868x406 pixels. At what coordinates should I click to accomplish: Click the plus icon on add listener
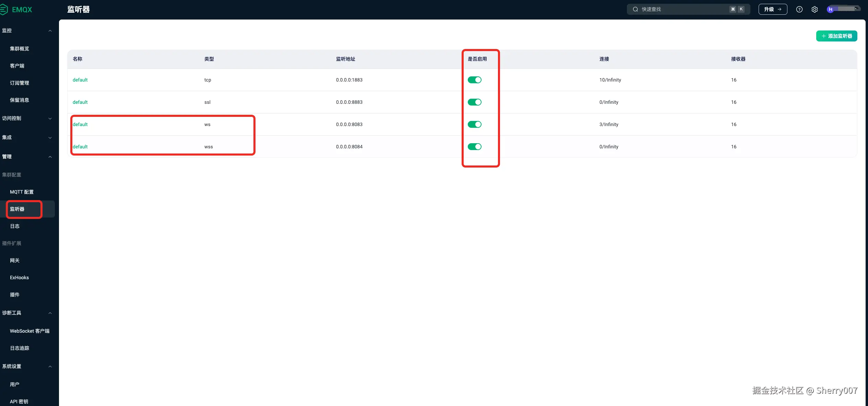[823, 36]
